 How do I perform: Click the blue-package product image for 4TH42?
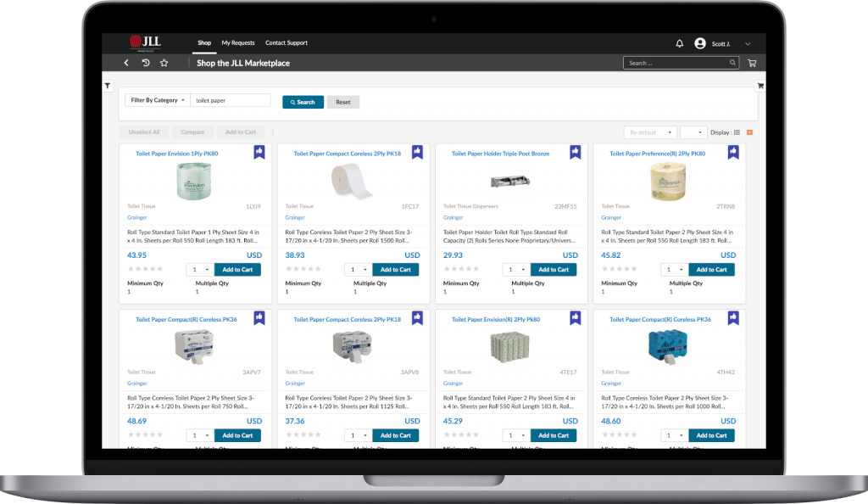668,347
